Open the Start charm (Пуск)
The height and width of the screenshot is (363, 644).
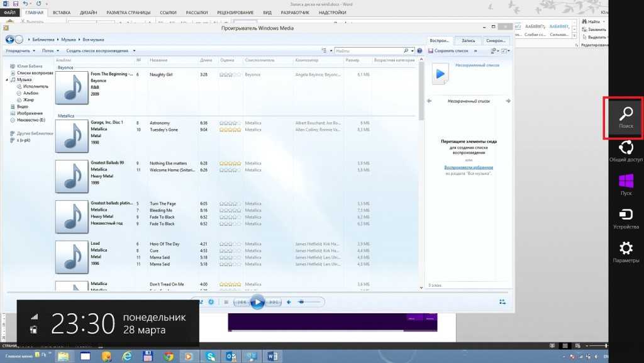point(626,184)
